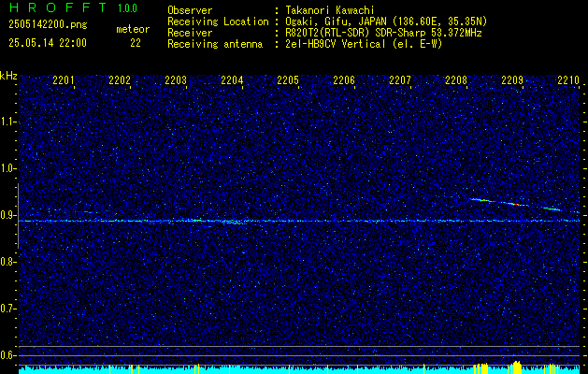Click the 0.9 frequency axis label
Screen dimensions: 588x374
coord(7,215)
